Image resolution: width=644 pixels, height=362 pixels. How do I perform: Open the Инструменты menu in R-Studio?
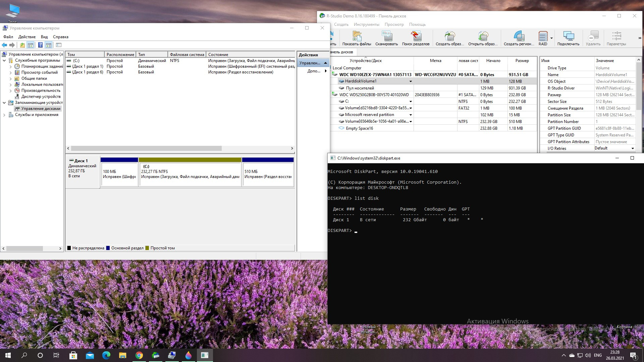(366, 24)
